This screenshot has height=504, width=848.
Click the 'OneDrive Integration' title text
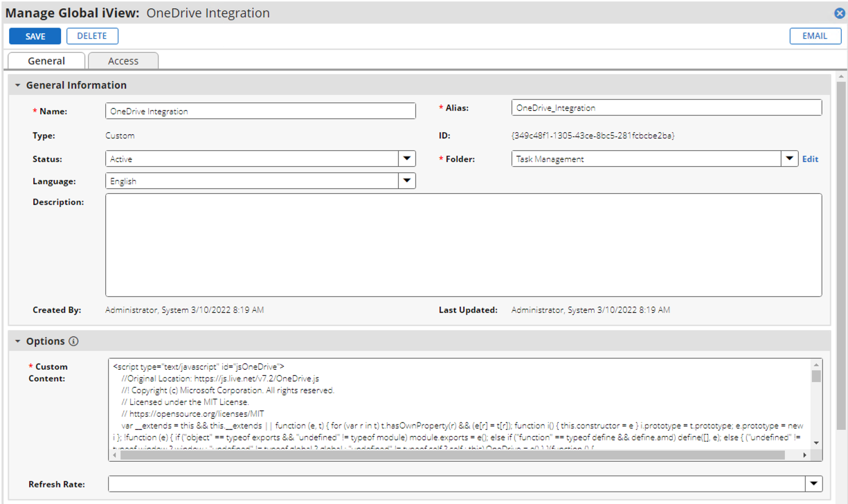208,13
